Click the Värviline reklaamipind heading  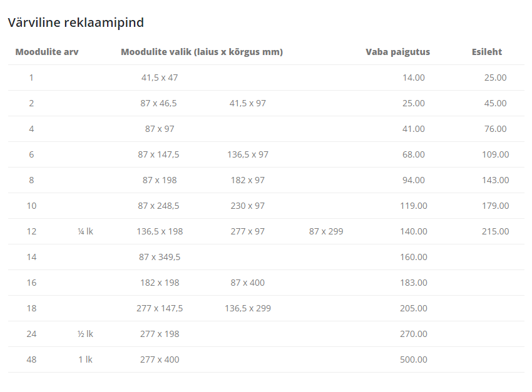click(76, 23)
